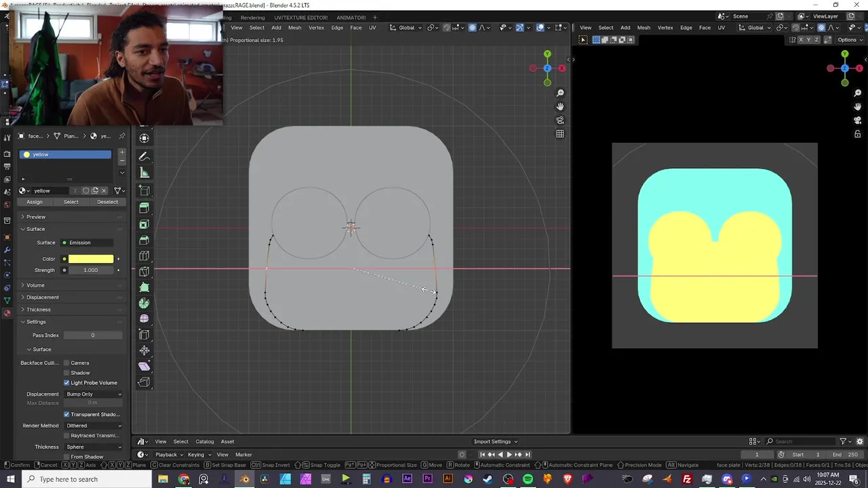Activate the Inset Faces tool
This screenshot has width=868, height=488.
(x=144, y=224)
